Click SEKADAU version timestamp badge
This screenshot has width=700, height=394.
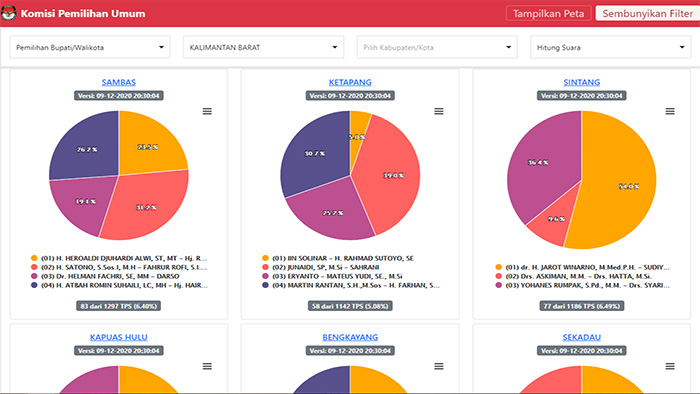tap(582, 351)
